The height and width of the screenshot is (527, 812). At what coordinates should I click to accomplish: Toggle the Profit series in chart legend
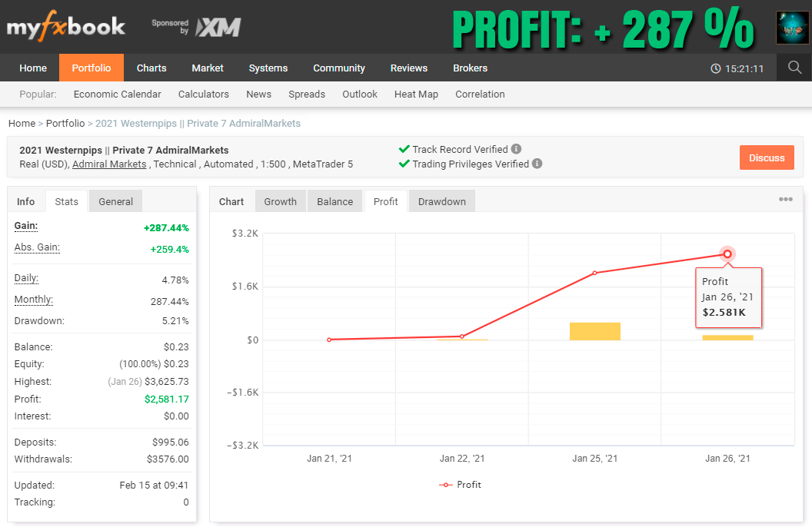pos(460,485)
